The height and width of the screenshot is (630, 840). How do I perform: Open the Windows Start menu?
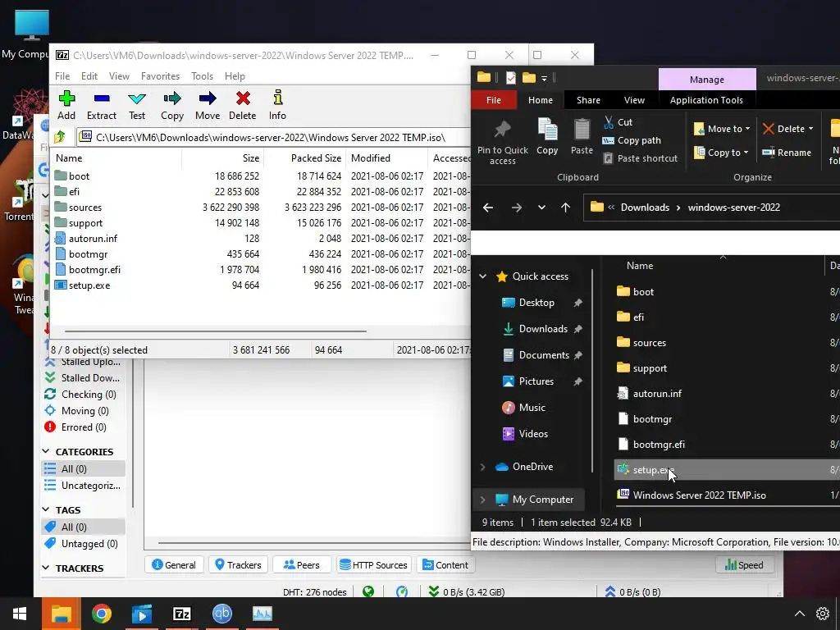[20, 614]
